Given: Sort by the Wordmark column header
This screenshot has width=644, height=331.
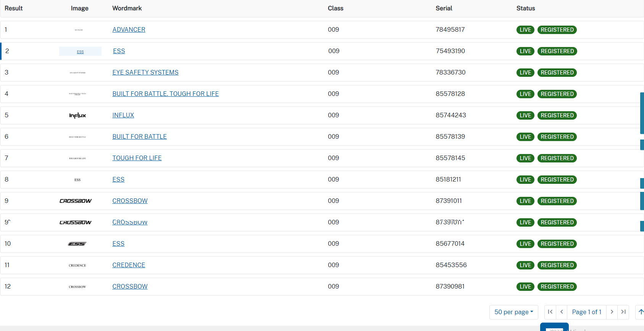Looking at the screenshot, I should [x=127, y=8].
